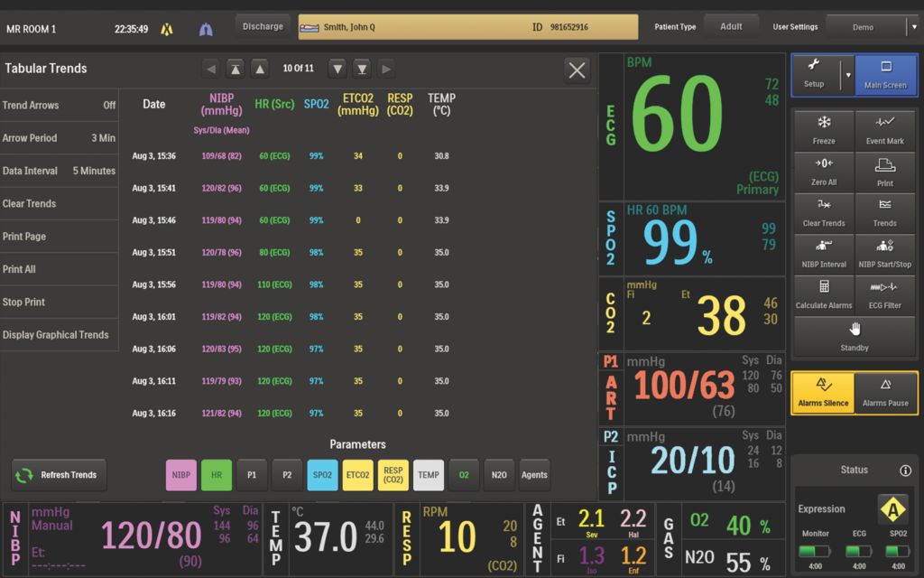The width and height of the screenshot is (924, 578).
Task: Change Arrow Period 3 Min
Action: pyautogui.click(x=59, y=138)
